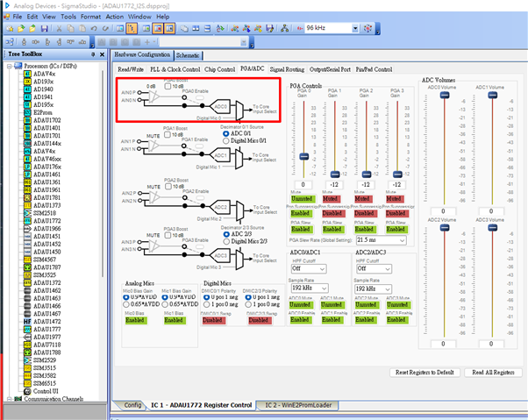Image resolution: width=528 pixels, height=420 pixels.
Task: Select DMIC0/1 Polarity 1 pos 0 neg
Action: (x=207, y=304)
